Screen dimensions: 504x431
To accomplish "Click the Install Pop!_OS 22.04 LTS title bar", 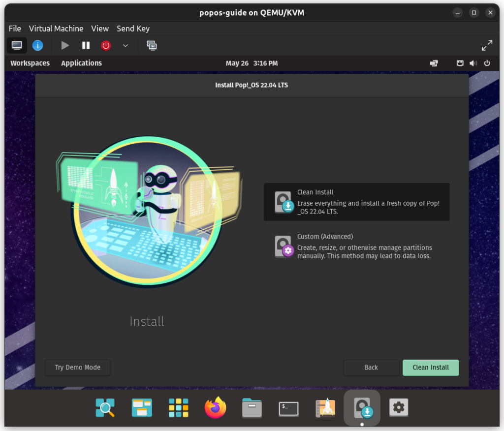I will 252,85.
